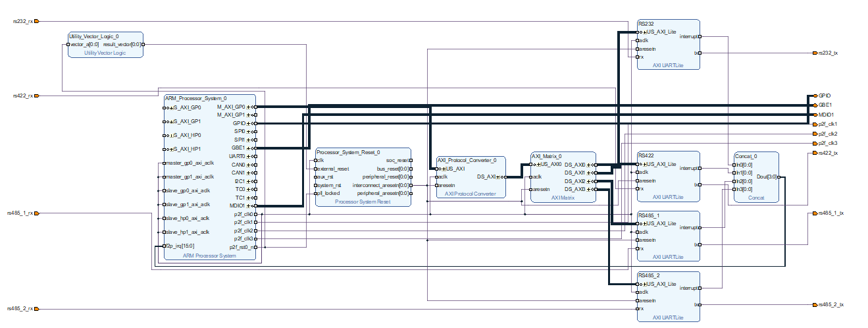Expand the CAN1 interface pin
This screenshot has height=328, width=868.
tap(249, 173)
